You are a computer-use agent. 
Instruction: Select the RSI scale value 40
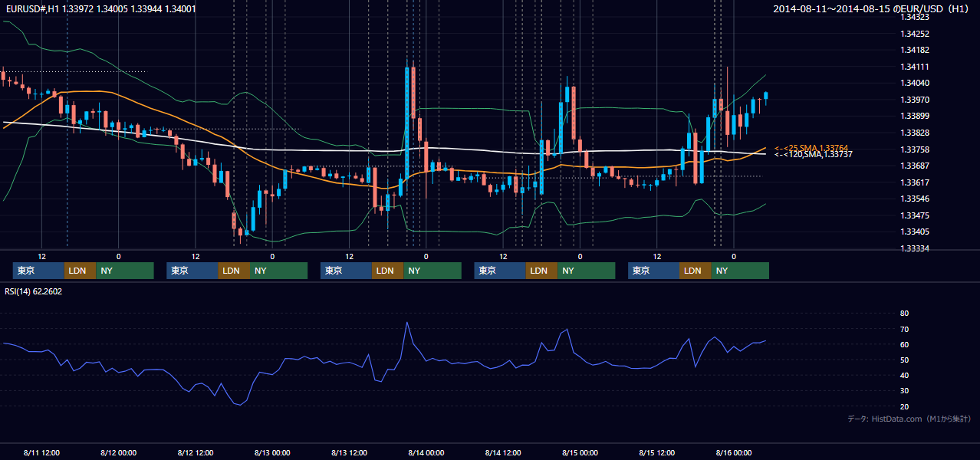click(904, 375)
